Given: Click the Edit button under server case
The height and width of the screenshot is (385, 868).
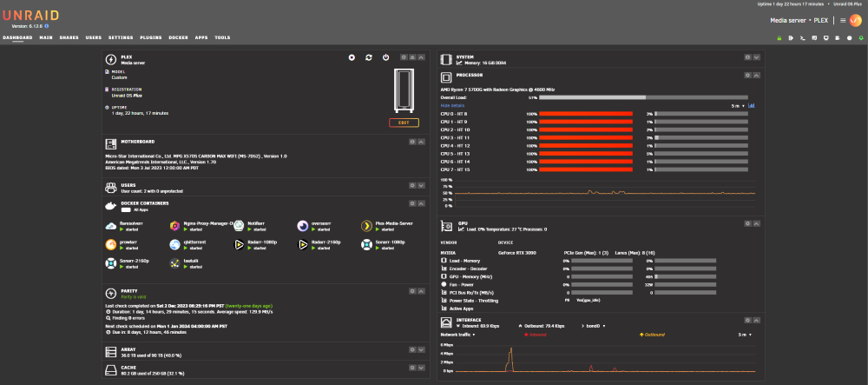Looking at the screenshot, I should pos(404,123).
